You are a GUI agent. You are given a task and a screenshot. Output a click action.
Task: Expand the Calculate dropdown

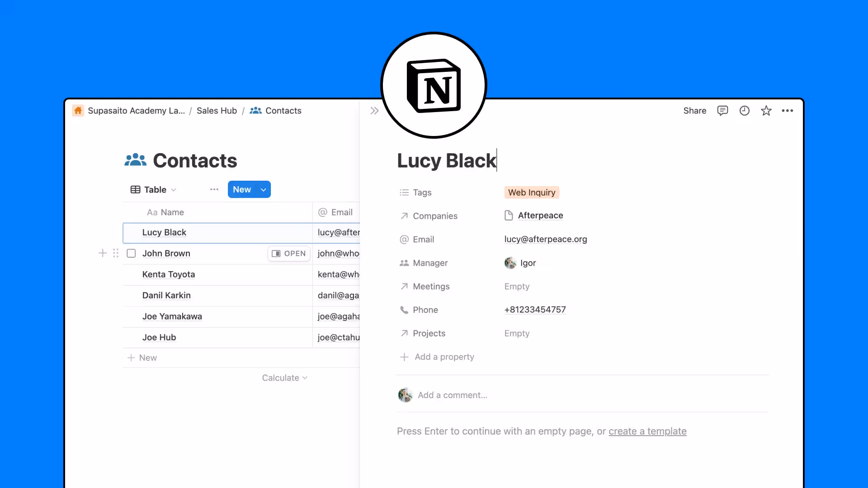[x=284, y=378]
